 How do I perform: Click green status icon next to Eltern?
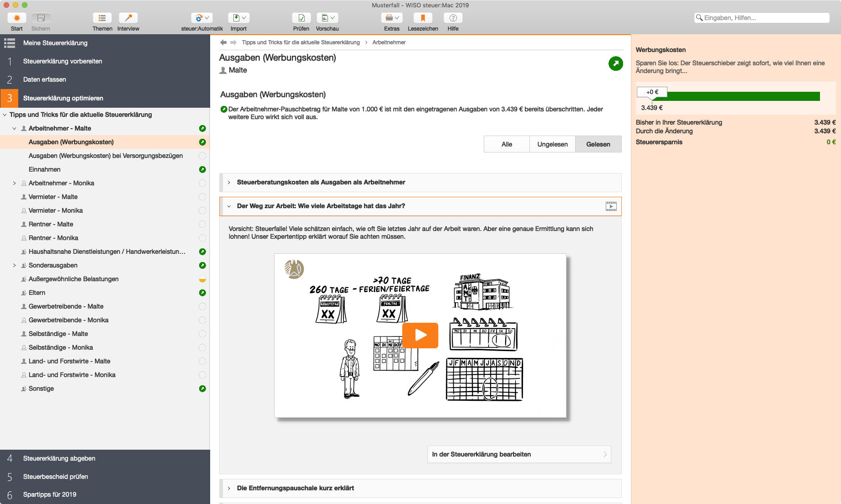[202, 293]
